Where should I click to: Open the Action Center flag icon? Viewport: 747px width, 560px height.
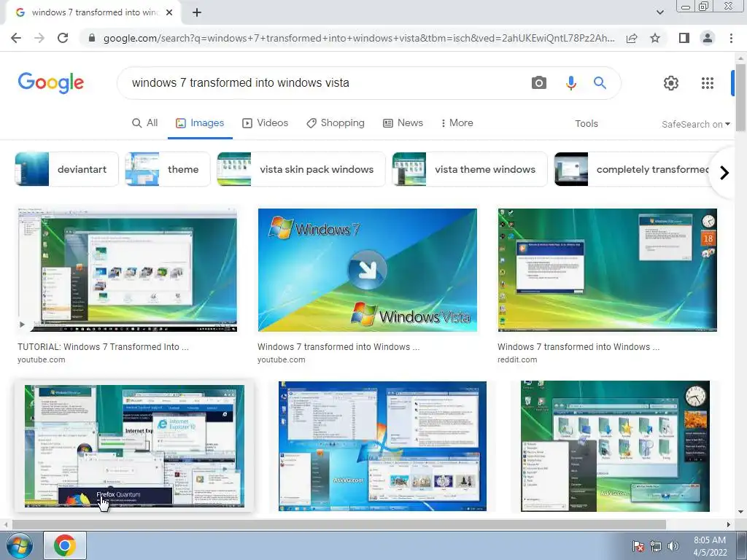coord(638,546)
